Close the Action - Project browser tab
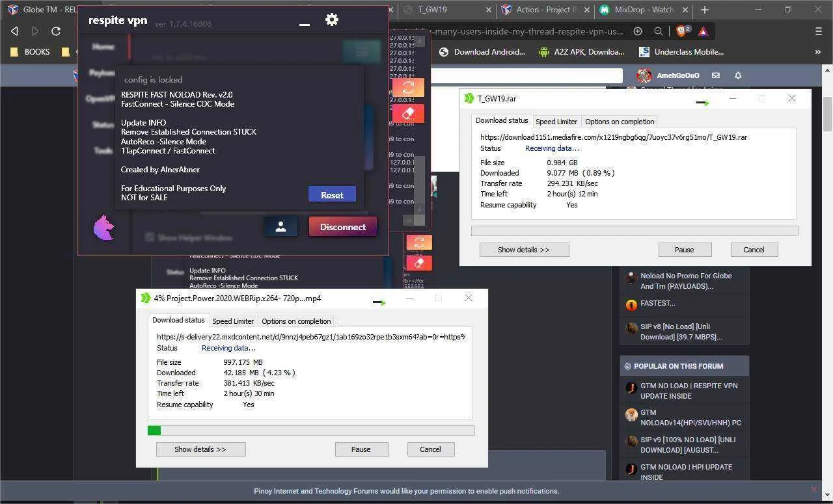 tap(587, 10)
